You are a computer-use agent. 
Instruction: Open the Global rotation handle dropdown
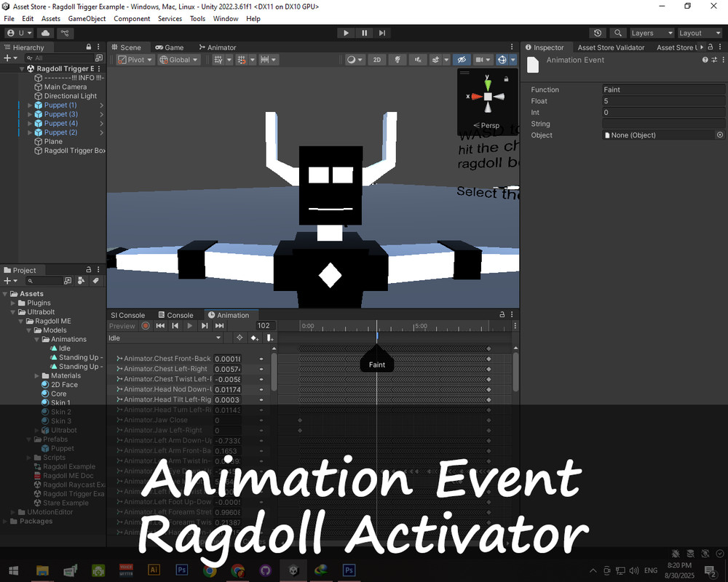coord(179,60)
